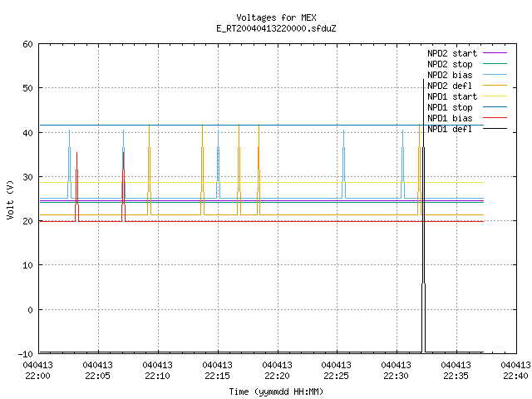Click the light blue NPD2 bias spike near 22:25
The width and height of the screenshot is (532, 399).
[343, 164]
